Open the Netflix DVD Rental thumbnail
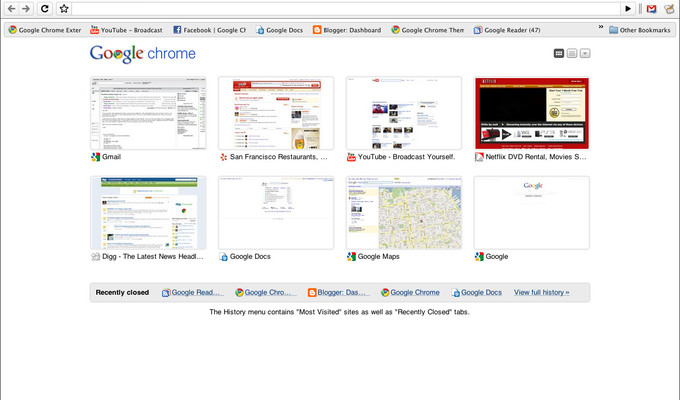Image resolution: width=680 pixels, height=400 pixels. point(531,115)
